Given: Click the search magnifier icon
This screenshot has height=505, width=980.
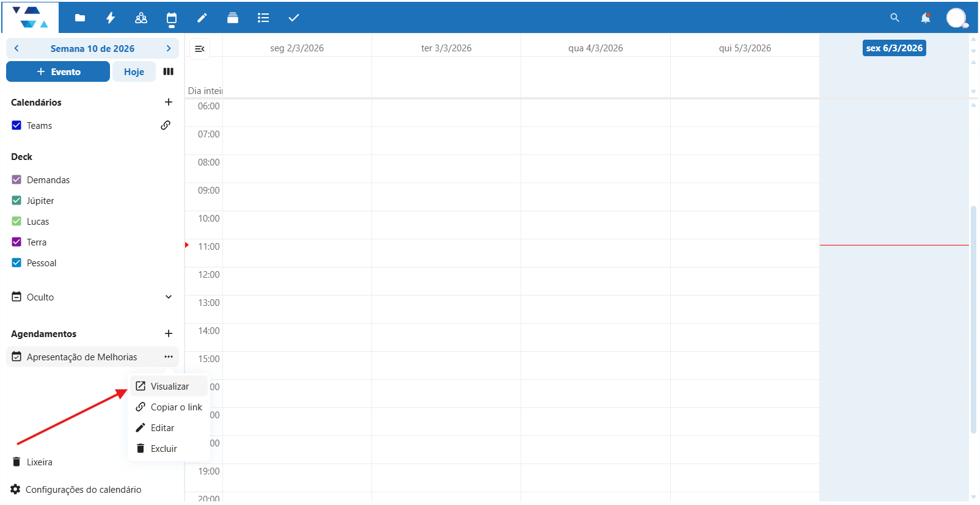Looking at the screenshot, I should pos(894,18).
